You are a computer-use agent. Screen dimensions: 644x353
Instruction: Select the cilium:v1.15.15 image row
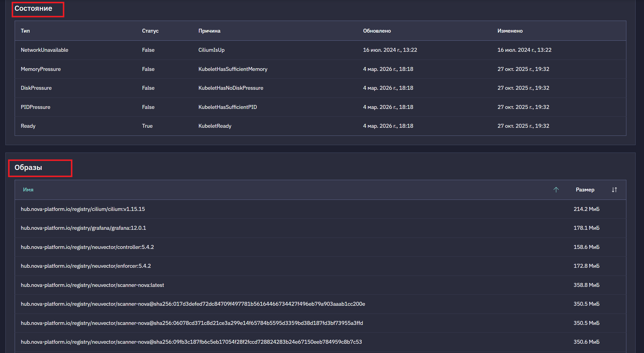(x=320, y=209)
